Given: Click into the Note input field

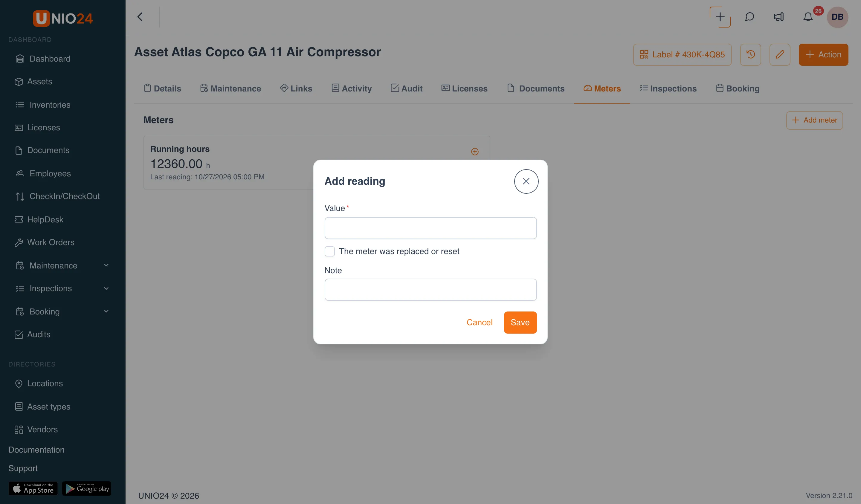Looking at the screenshot, I should (x=430, y=290).
